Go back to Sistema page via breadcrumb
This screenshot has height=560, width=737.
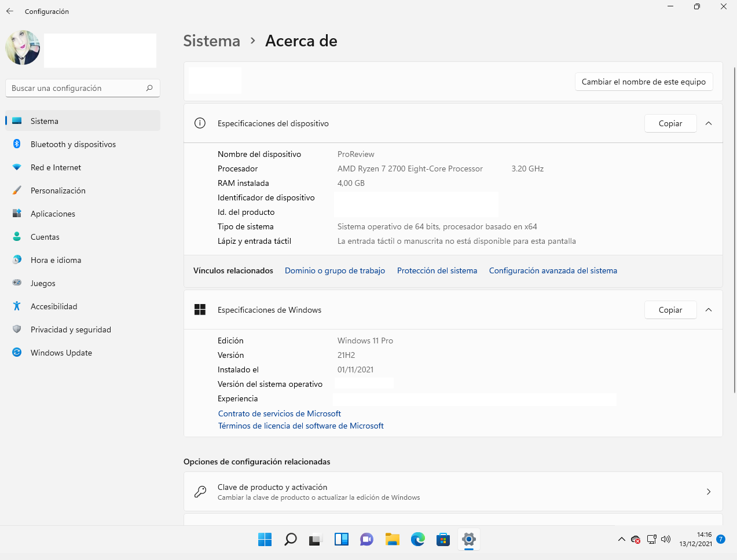(211, 41)
